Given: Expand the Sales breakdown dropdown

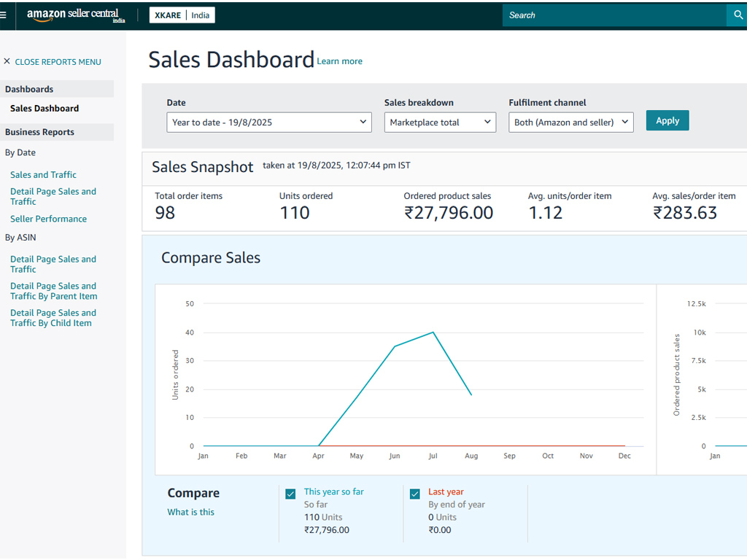Looking at the screenshot, I should pos(440,122).
